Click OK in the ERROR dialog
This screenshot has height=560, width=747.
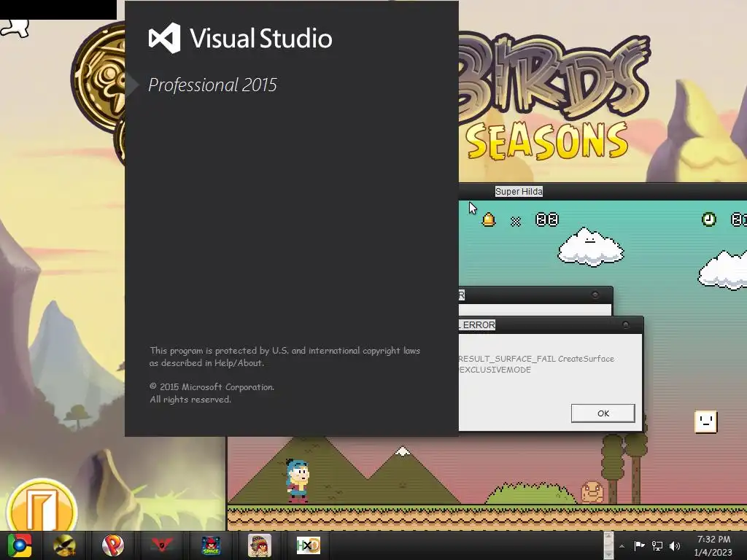tap(603, 413)
